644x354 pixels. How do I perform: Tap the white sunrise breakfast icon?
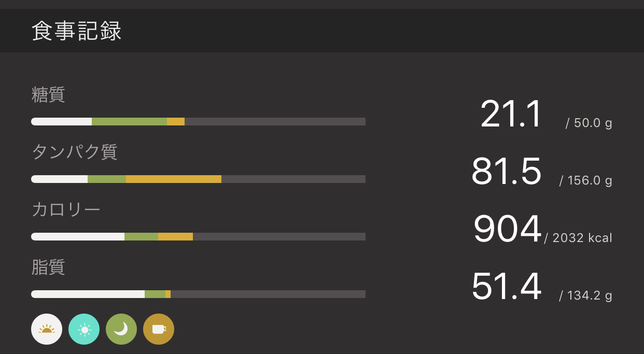[47, 329]
